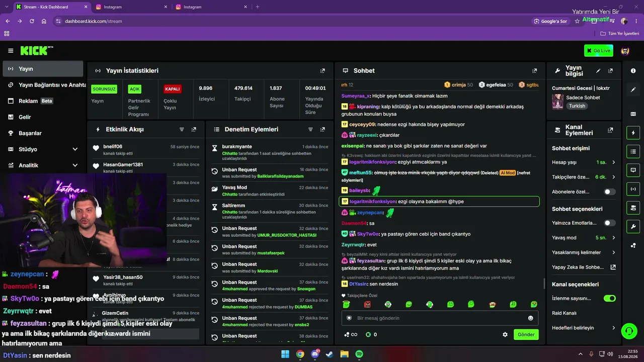Open the hamburger menu beside the Kick logo

(x=11, y=51)
